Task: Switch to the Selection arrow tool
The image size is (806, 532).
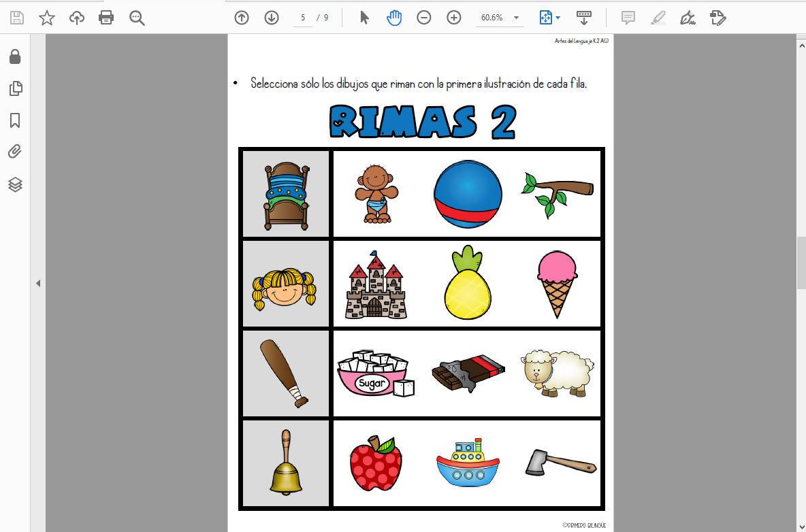Action: (x=364, y=18)
